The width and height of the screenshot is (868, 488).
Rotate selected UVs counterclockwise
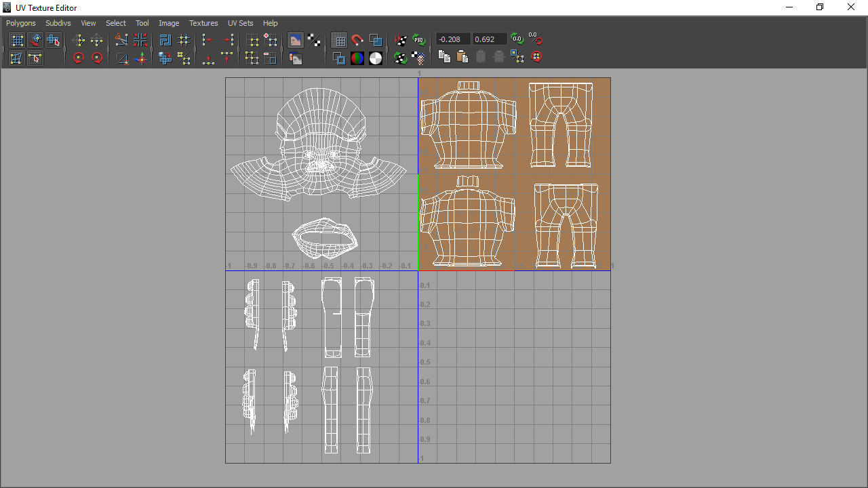coord(79,58)
